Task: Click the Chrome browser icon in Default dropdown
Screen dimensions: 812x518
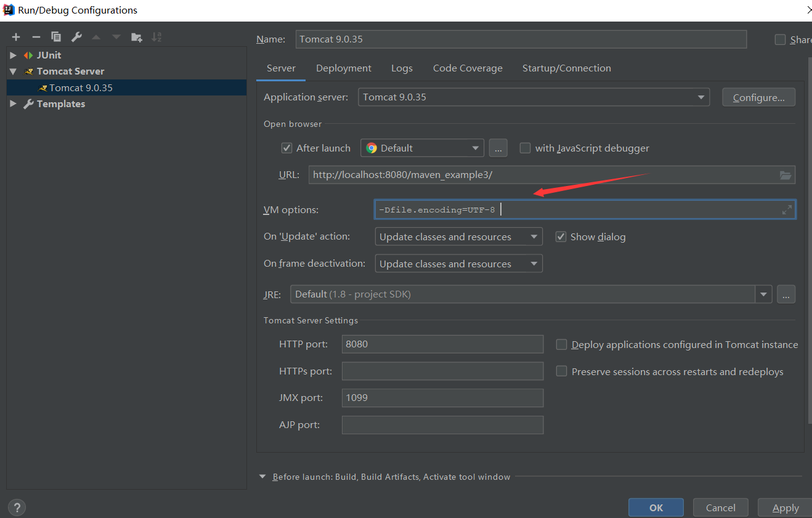Action: (371, 148)
